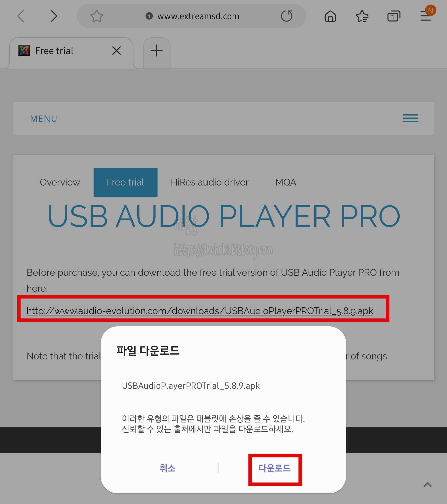Click the Free trial tab favicon
447x504 pixels.
(x=24, y=51)
